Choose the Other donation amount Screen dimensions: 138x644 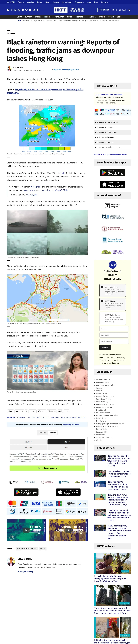[x=66, y=447]
